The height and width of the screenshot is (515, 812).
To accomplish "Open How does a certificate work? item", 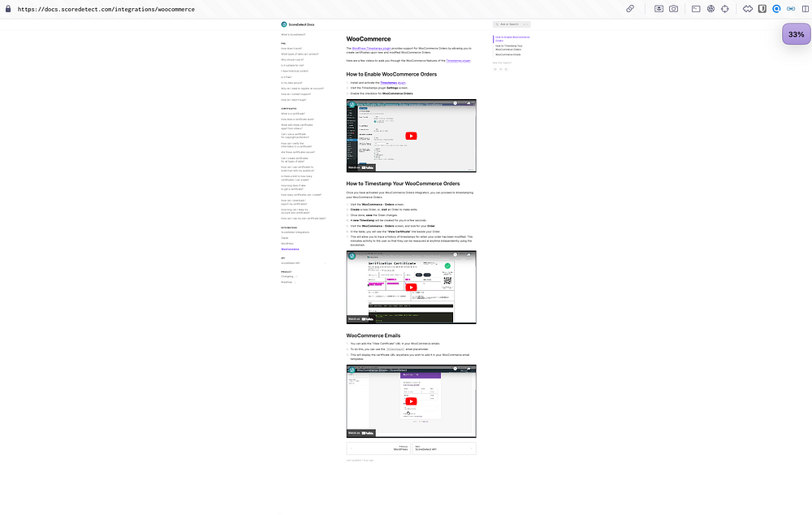I will click(x=298, y=119).
